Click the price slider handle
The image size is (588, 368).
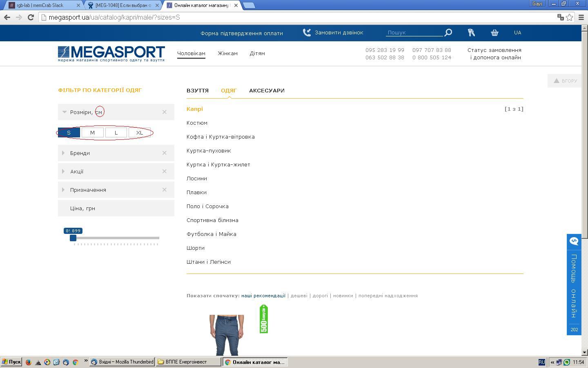click(73, 238)
